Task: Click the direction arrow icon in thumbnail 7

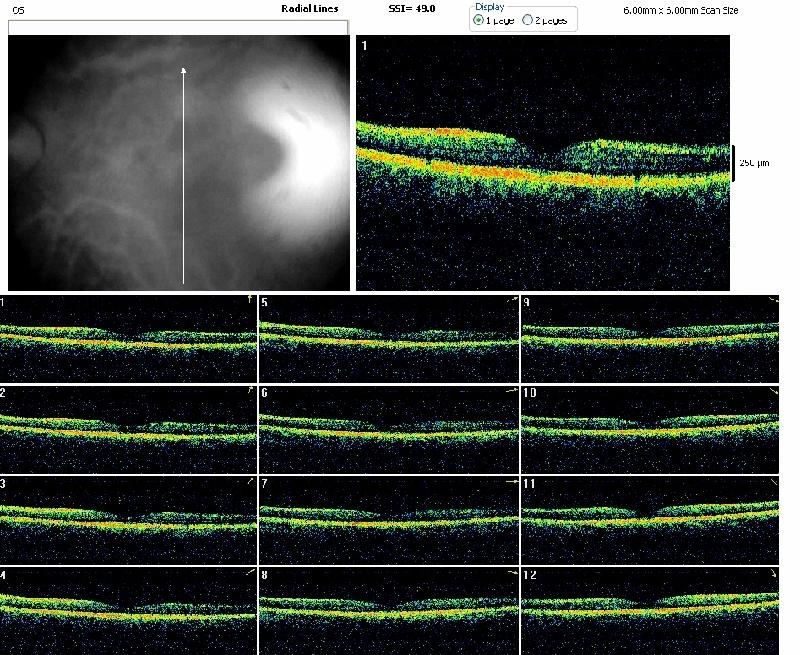Action: pos(511,482)
